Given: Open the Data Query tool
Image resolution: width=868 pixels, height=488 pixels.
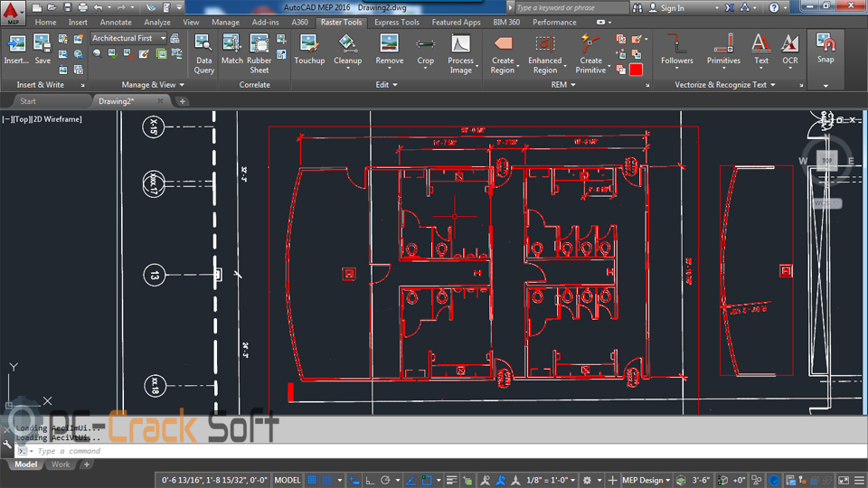Looking at the screenshot, I should pos(203,53).
